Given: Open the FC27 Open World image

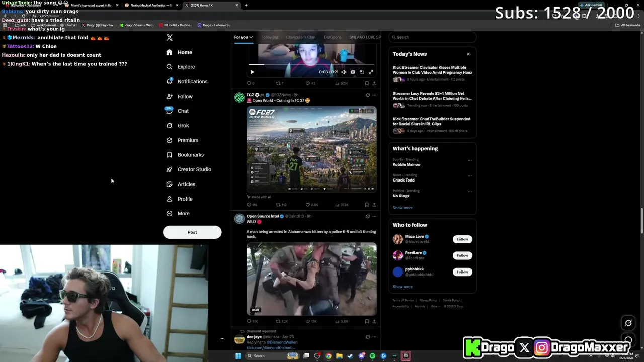Looking at the screenshot, I should 311,149.
